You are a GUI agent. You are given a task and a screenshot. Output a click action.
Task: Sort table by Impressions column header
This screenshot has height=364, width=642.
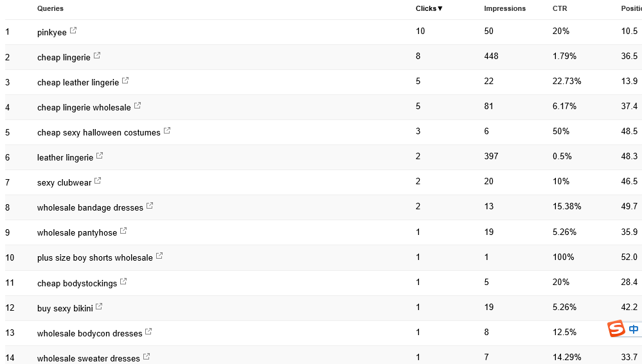[x=504, y=8]
